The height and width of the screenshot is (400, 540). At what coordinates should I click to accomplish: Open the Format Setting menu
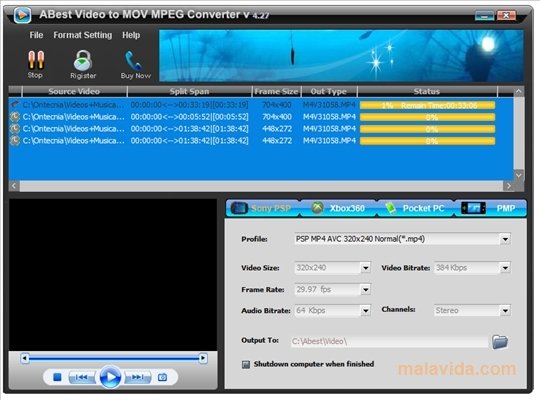point(83,35)
